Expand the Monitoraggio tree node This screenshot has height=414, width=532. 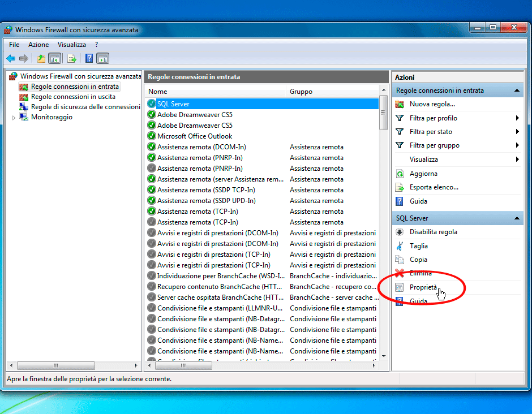coord(14,118)
